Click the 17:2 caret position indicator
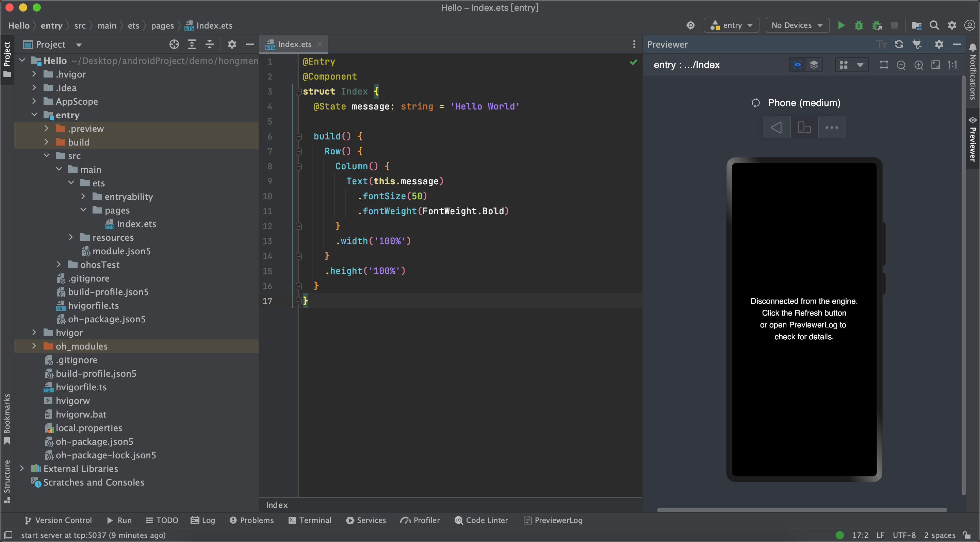Screen dimensions: 980x542 click(860, 535)
